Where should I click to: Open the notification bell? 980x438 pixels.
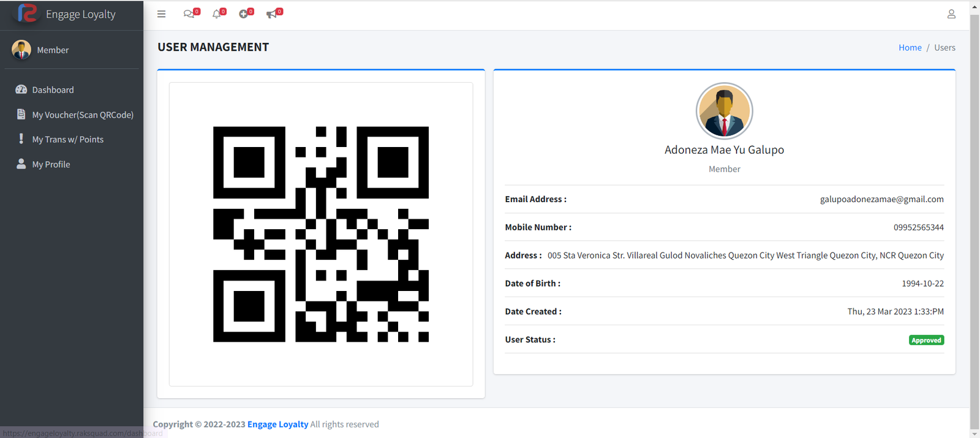(216, 14)
